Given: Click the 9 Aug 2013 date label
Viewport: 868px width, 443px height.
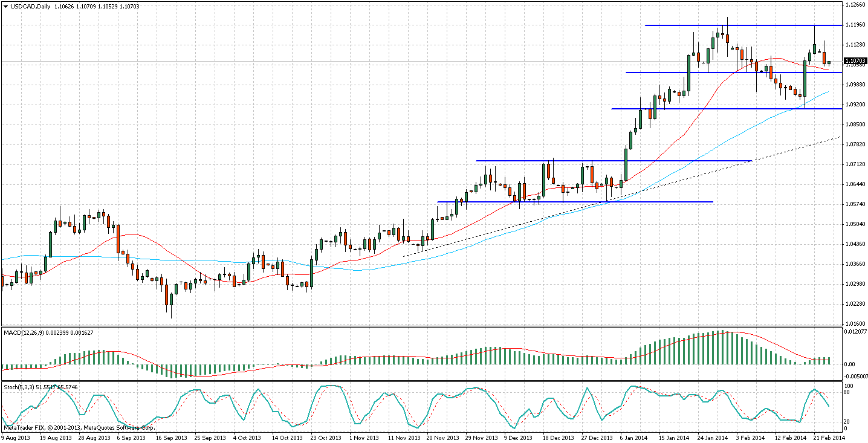Looking at the screenshot, I should coord(17,437).
